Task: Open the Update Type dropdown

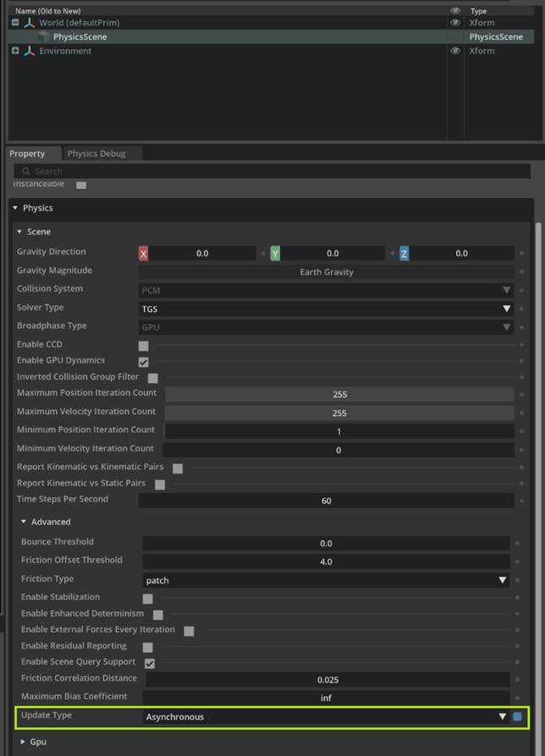Action: pos(326,716)
